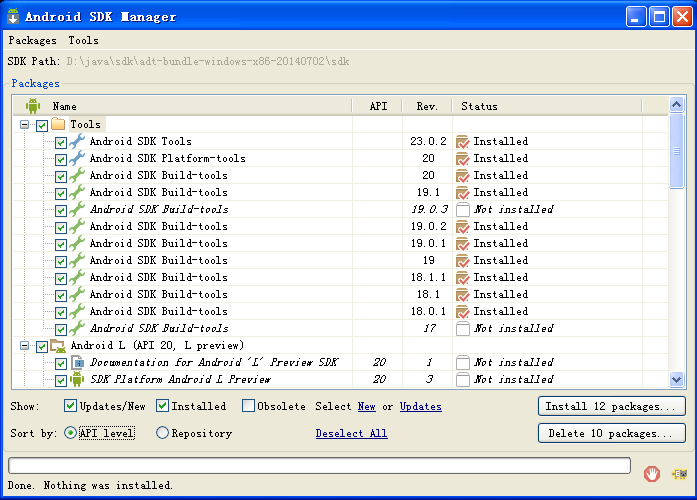This screenshot has height=500, width=697.
Task: Toggle the Installed filter checkbox
Action: pos(162,405)
